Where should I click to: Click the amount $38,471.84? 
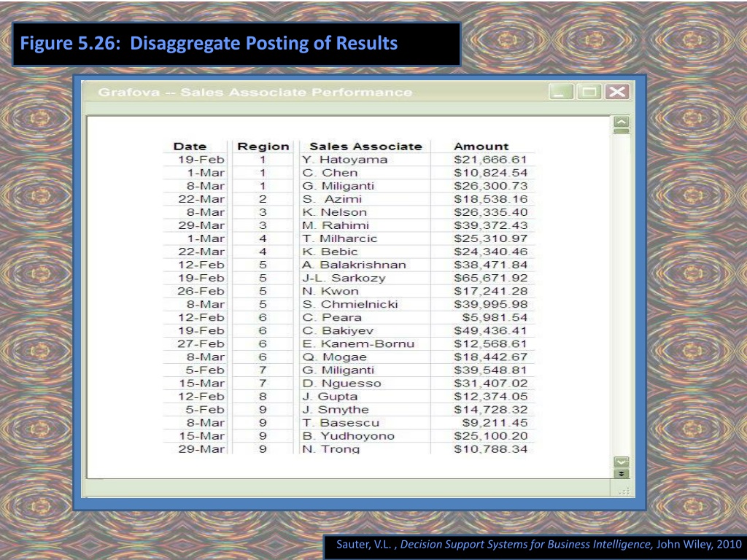(x=490, y=265)
